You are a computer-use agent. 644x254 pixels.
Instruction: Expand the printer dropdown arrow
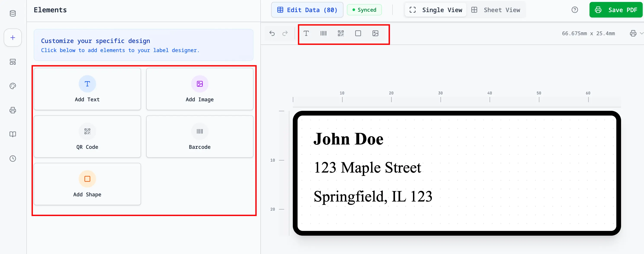[641, 33]
